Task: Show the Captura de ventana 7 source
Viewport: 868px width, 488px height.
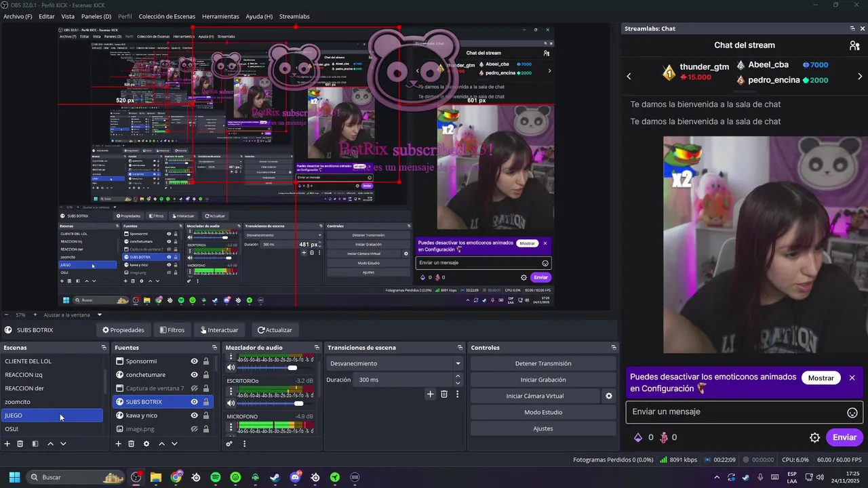Action: [194, 388]
